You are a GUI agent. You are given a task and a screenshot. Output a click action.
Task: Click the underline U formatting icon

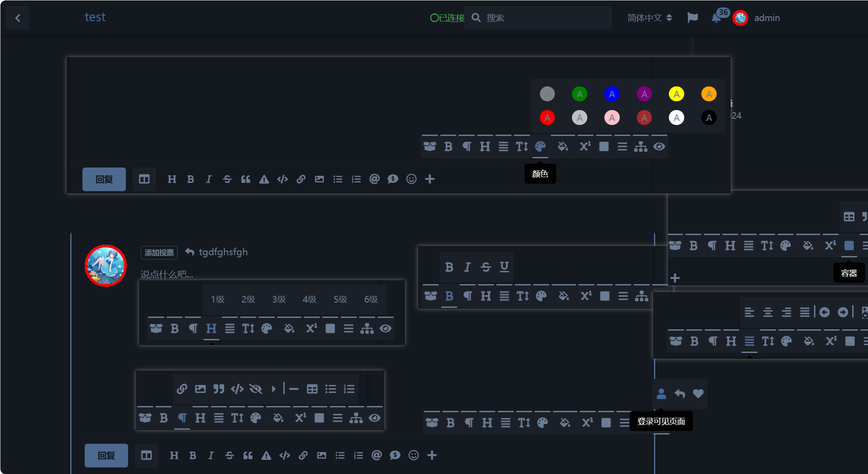tap(504, 267)
